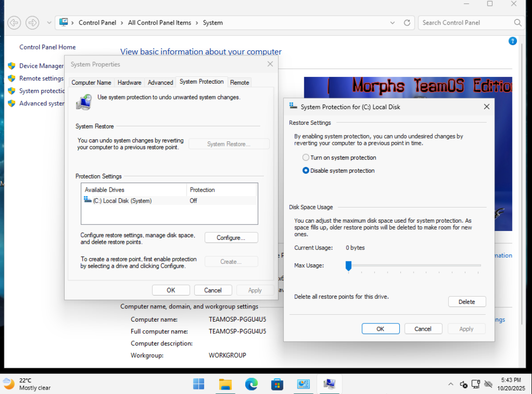Click the network display tray icon
The image size is (532, 394).
(476, 384)
